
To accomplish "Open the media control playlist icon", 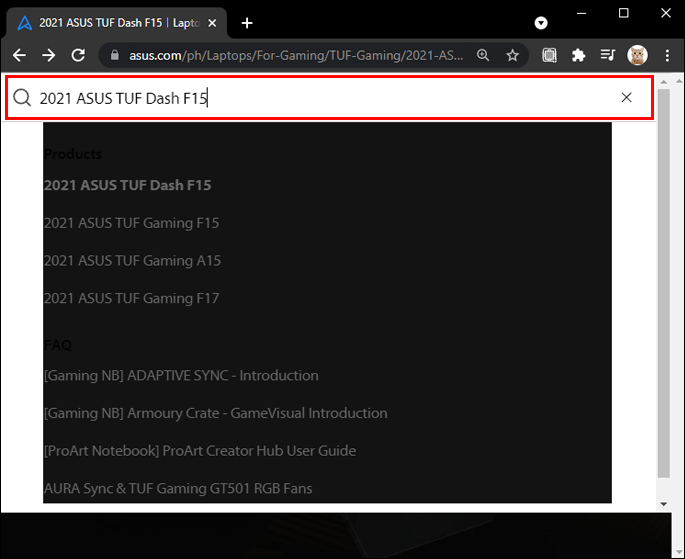I will (x=608, y=55).
